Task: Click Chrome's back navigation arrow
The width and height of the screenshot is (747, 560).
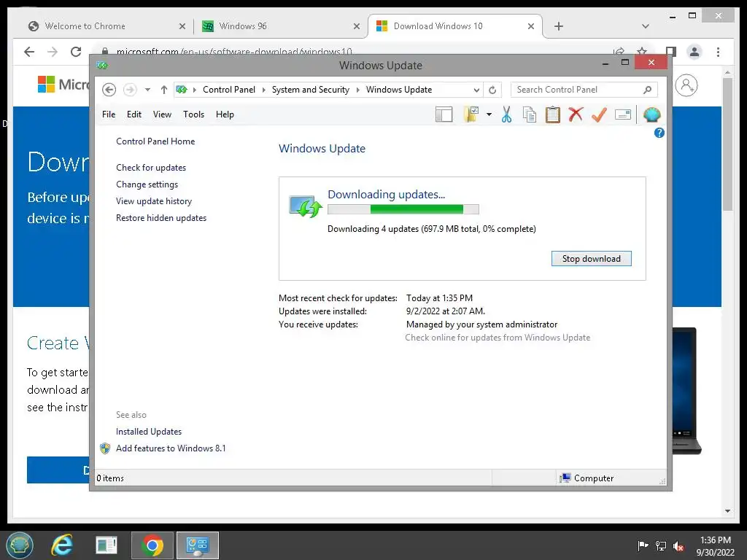Action: pyautogui.click(x=29, y=52)
